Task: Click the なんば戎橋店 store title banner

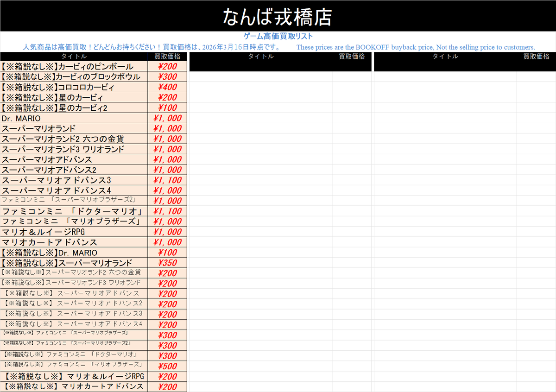Action: [x=278, y=16]
